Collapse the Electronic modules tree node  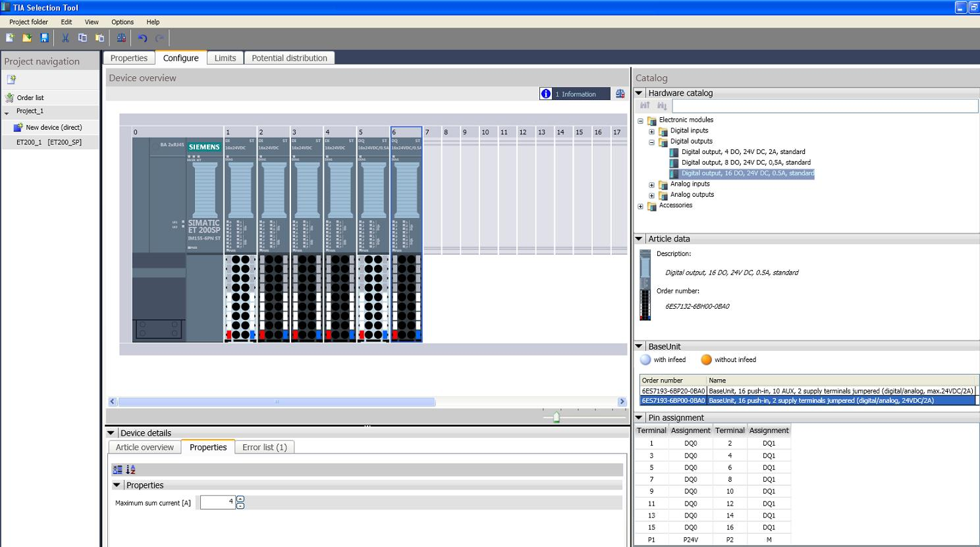coord(640,120)
